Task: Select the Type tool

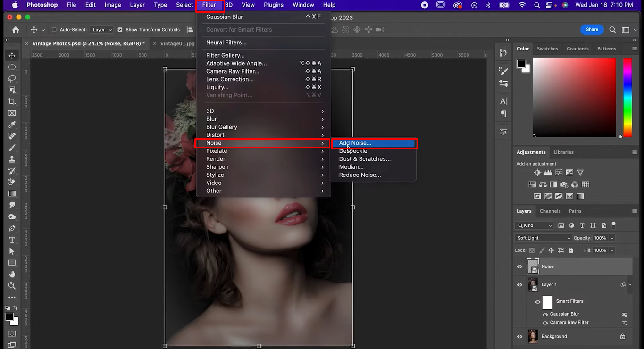Action: click(x=12, y=240)
